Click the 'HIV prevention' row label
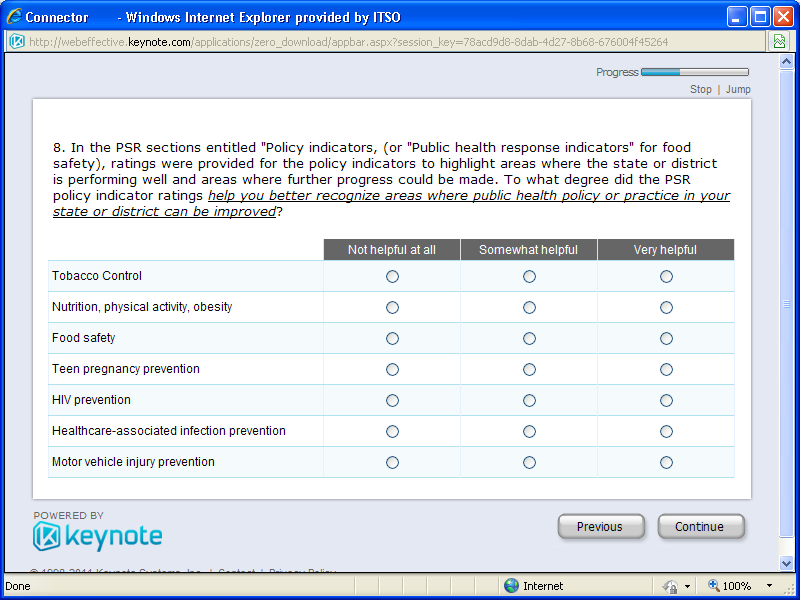 click(x=91, y=400)
